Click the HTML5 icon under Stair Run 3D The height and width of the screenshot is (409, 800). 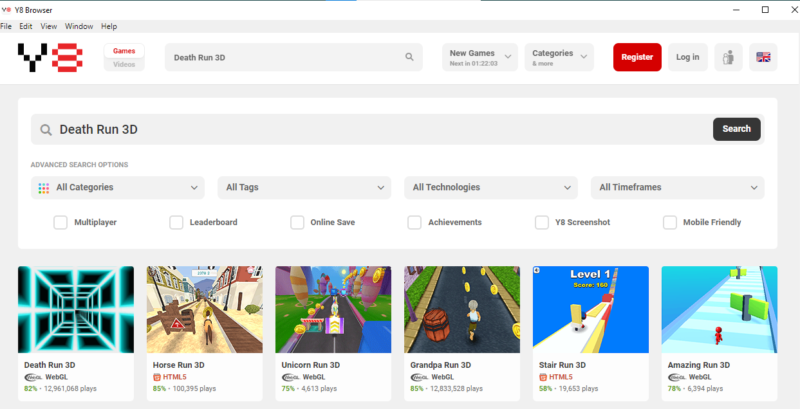(x=543, y=377)
